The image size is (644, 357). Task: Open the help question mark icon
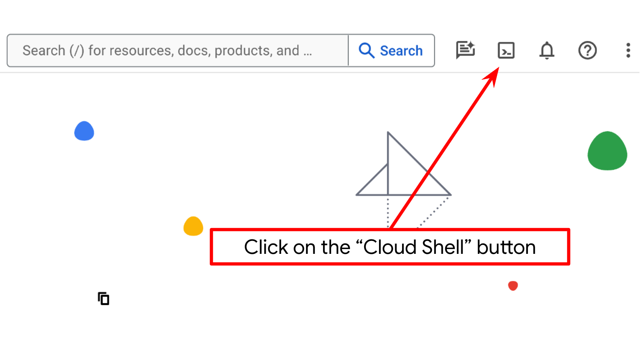pos(587,50)
